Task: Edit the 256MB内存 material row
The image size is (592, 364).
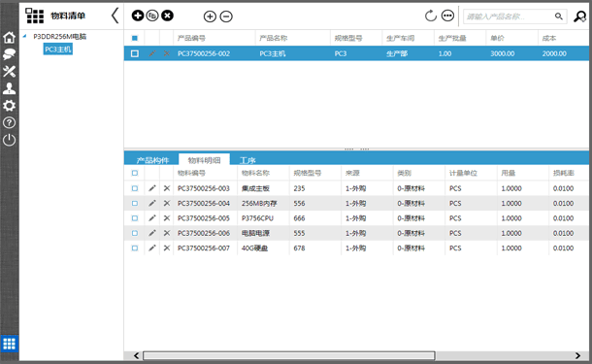Action: (x=152, y=203)
